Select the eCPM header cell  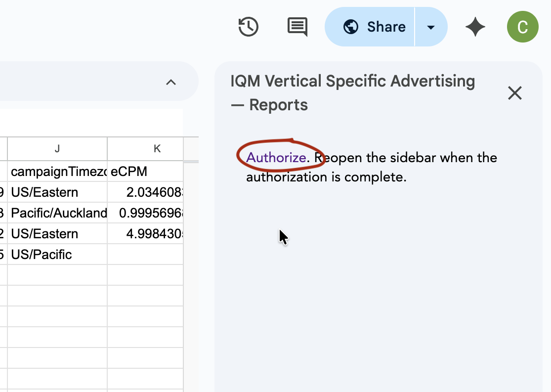(x=146, y=172)
